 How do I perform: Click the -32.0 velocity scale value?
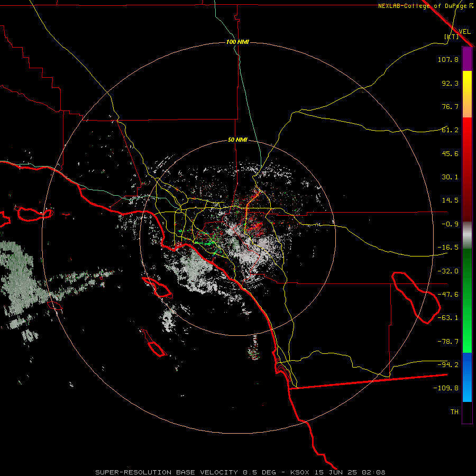(x=448, y=271)
